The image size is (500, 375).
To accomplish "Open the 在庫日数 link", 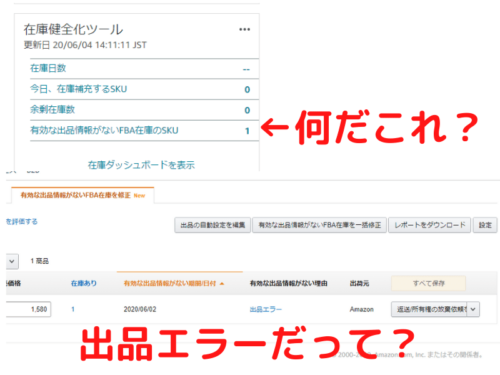I will (x=48, y=68).
